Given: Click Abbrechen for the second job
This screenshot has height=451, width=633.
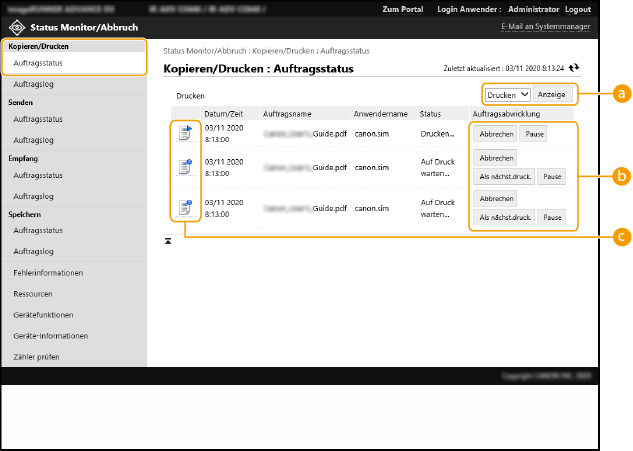Looking at the screenshot, I should pos(496,158).
